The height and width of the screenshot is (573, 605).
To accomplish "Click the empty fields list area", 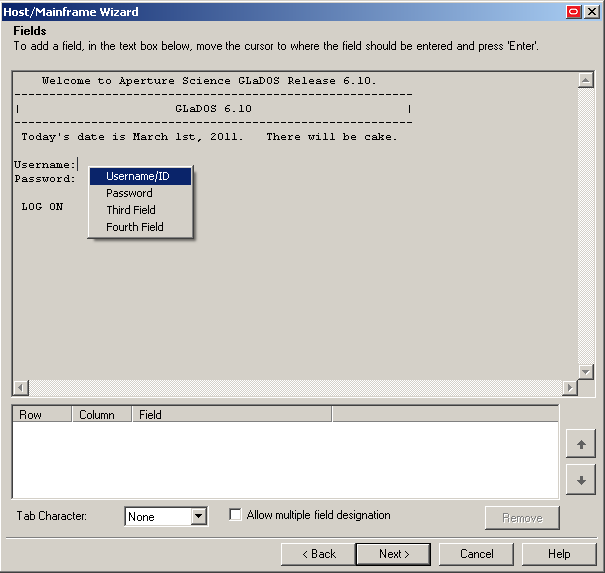I will [286, 460].
